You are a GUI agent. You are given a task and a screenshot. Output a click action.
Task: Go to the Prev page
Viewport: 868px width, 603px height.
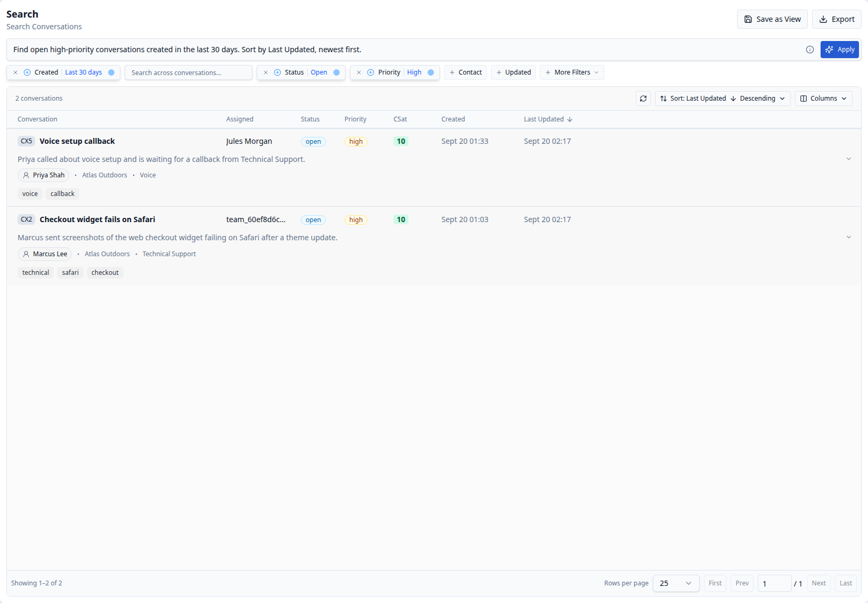pos(742,583)
